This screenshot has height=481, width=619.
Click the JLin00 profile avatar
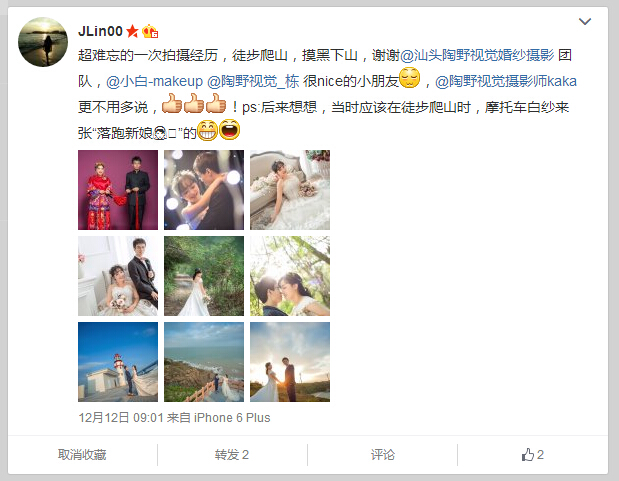pyautogui.click(x=43, y=42)
